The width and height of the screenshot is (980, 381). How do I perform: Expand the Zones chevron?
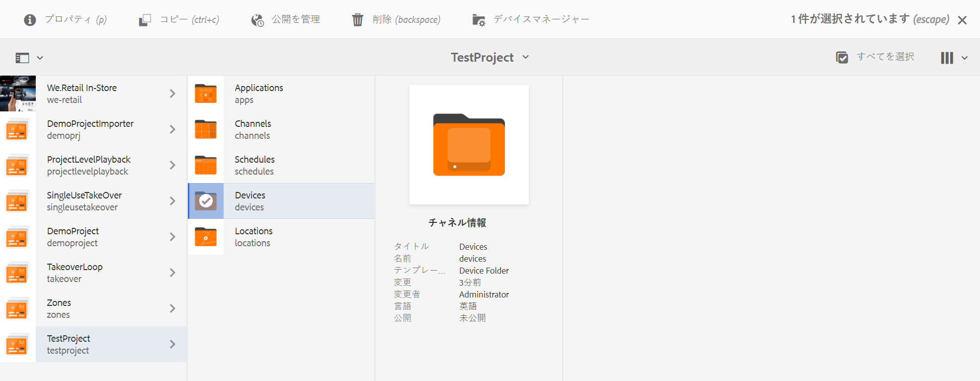172,308
